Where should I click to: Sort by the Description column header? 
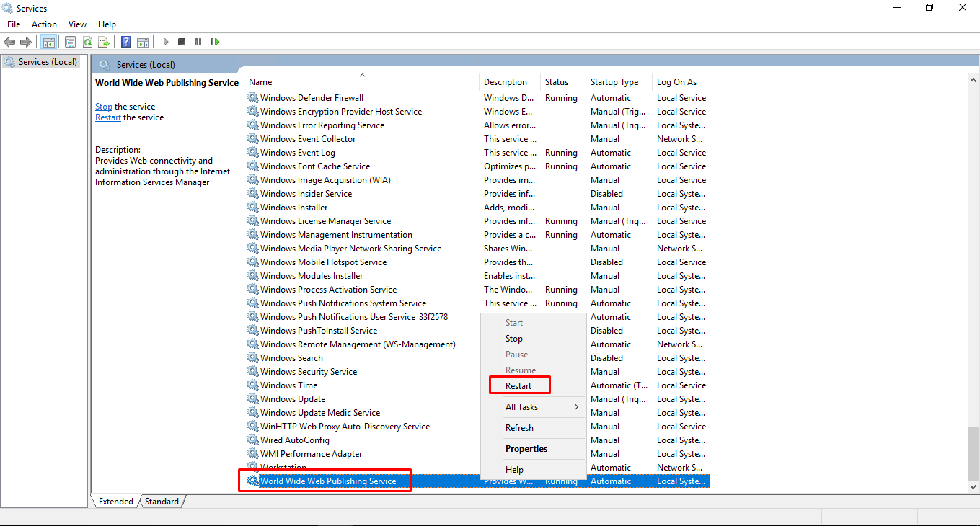tap(510, 82)
